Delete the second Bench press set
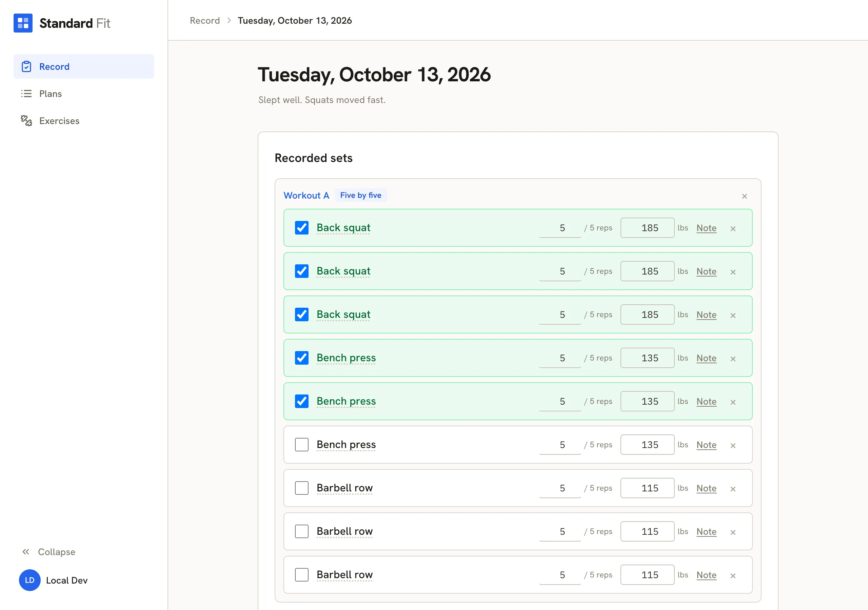The height and width of the screenshot is (610, 868). tap(733, 402)
